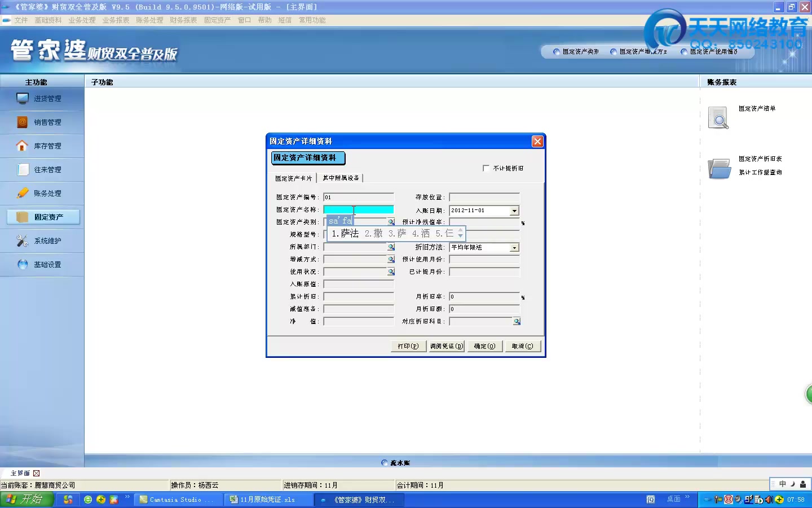Choose IME candidate 2.撒
This screenshot has height=508, width=812.
pyautogui.click(x=374, y=233)
